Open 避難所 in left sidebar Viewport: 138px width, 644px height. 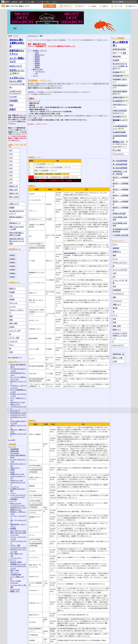[x=13, y=109]
